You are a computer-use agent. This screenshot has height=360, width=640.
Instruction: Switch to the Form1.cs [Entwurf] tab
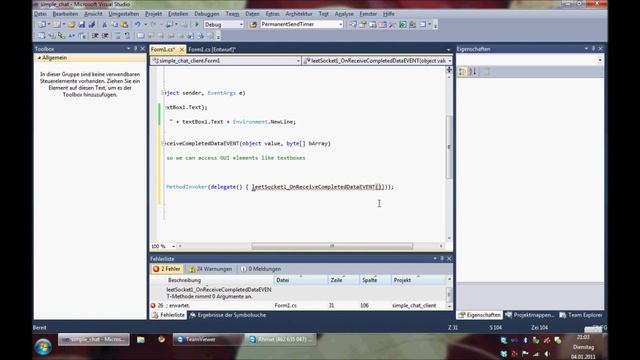tap(212, 49)
